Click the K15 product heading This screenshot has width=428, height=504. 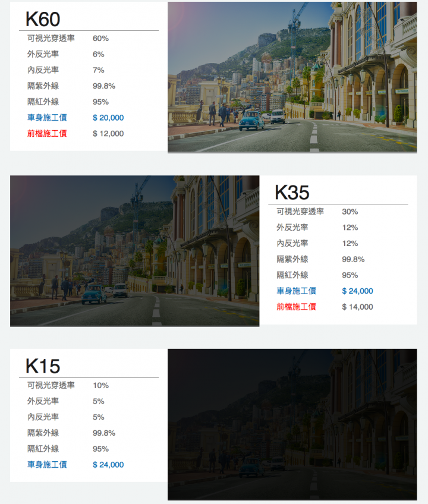click(x=43, y=366)
